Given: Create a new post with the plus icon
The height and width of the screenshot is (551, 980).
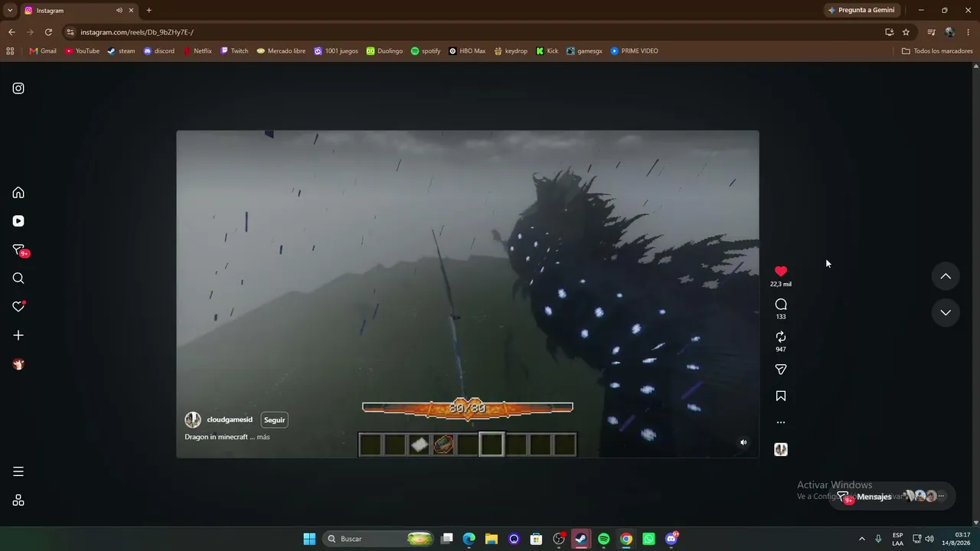Looking at the screenshot, I should [x=18, y=335].
